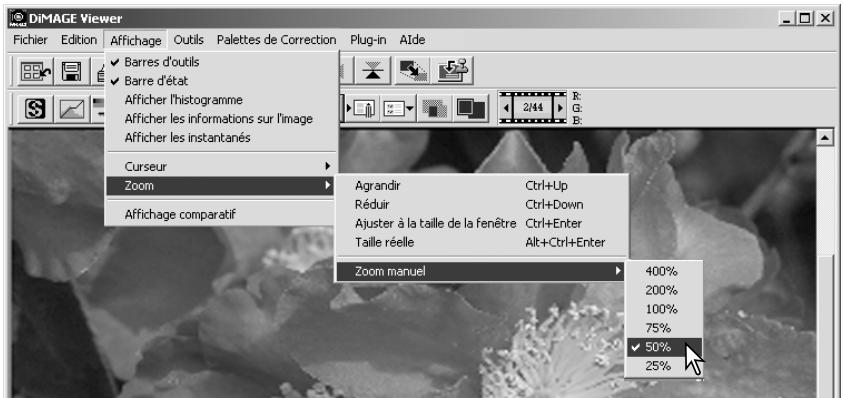The height and width of the screenshot is (398, 843).
Task: Click the snapshot icon beside the list dropdown
Action: [362, 109]
